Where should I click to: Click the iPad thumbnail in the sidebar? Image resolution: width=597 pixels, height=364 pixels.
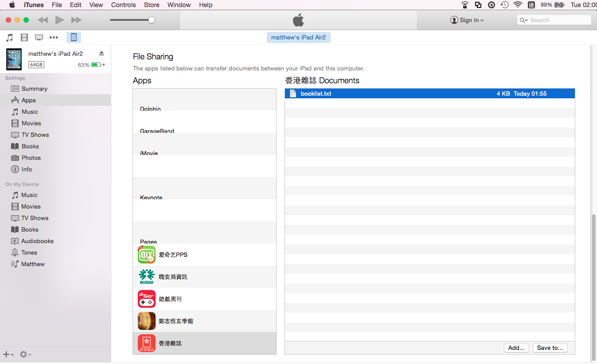point(14,59)
